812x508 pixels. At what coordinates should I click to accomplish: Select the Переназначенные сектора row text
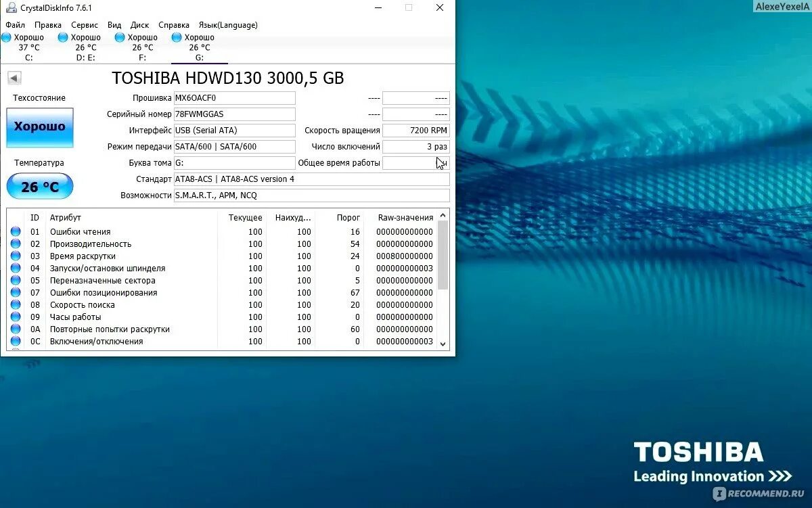(x=102, y=281)
